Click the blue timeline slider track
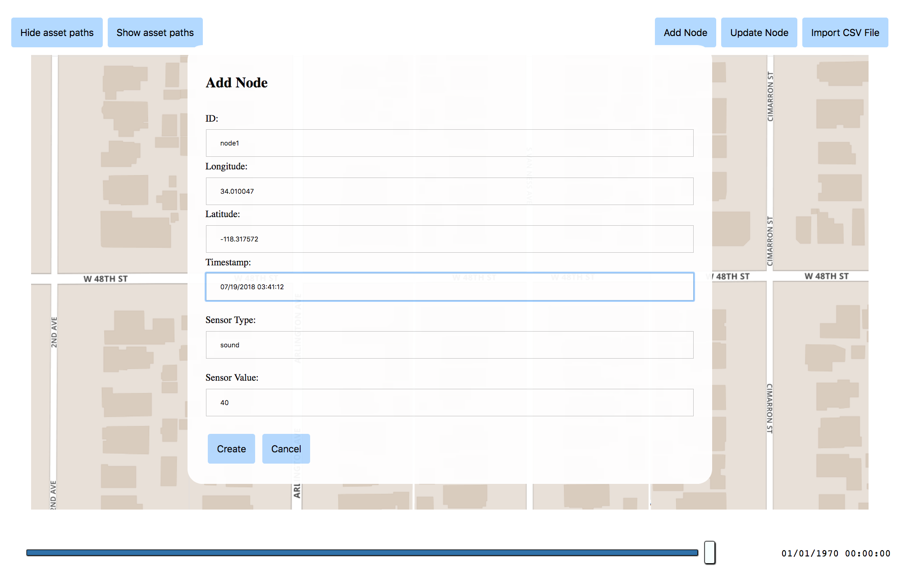Viewport: 924px width, 583px height. [x=361, y=552]
